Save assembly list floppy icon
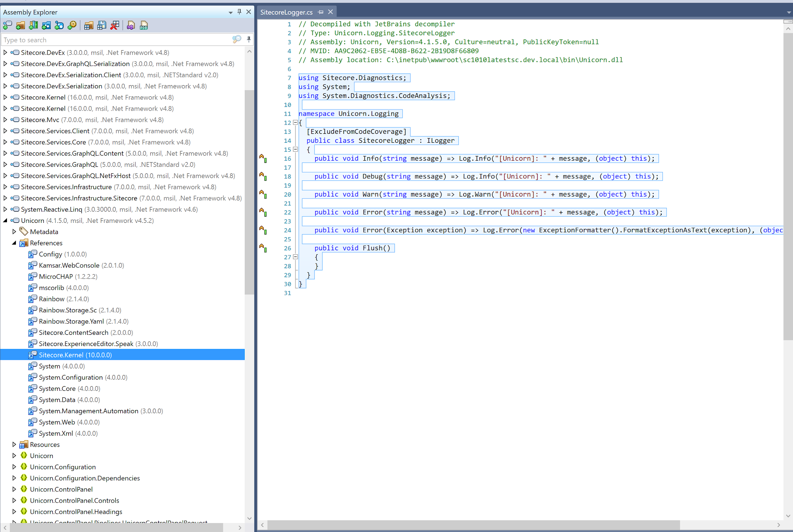The width and height of the screenshot is (793, 532). coord(101,26)
